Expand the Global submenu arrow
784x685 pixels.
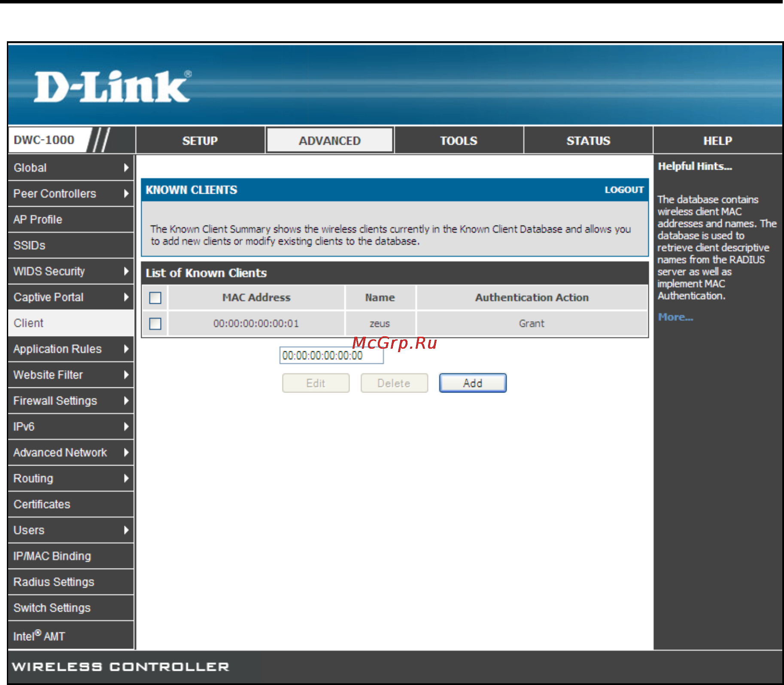click(126, 167)
